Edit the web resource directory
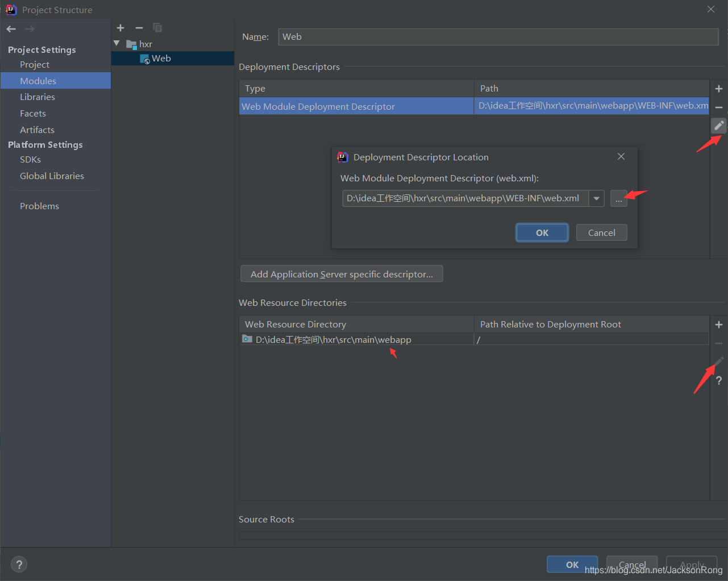The image size is (728, 581). click(719, 362)
